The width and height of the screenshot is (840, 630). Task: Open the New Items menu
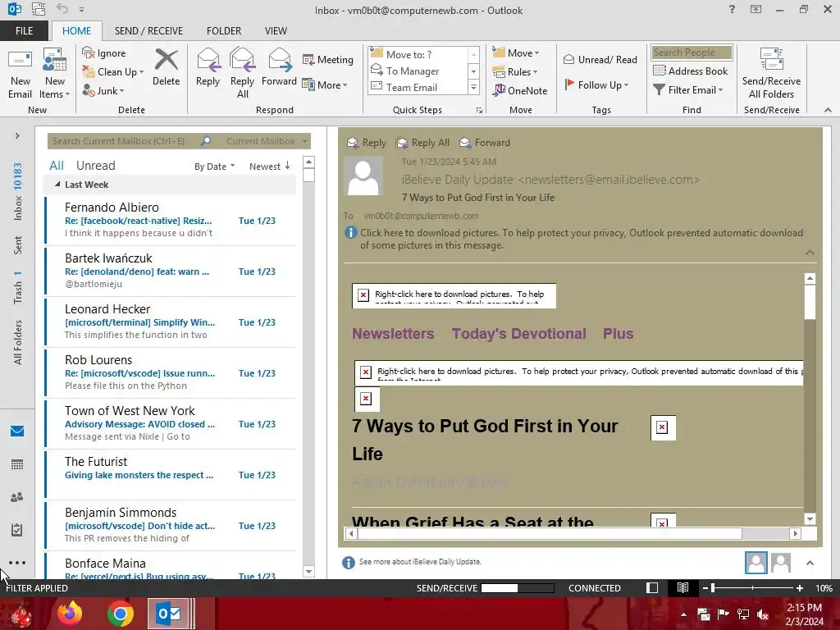[54, 74]
